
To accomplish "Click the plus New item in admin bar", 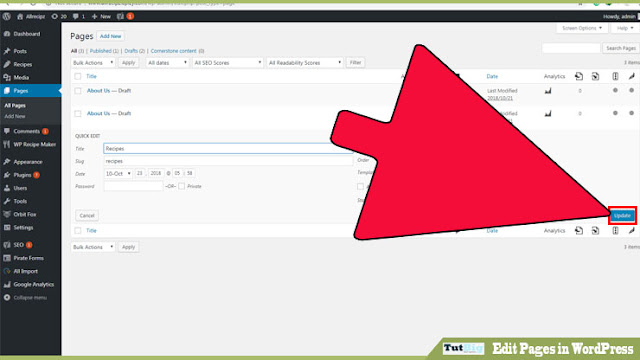I will pyautogui.click(x=101, y=16).
